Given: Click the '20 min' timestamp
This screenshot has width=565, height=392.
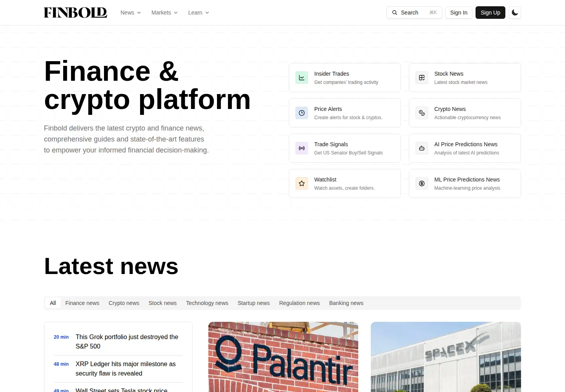Looking at the screenshot, I should pos(61,337).
